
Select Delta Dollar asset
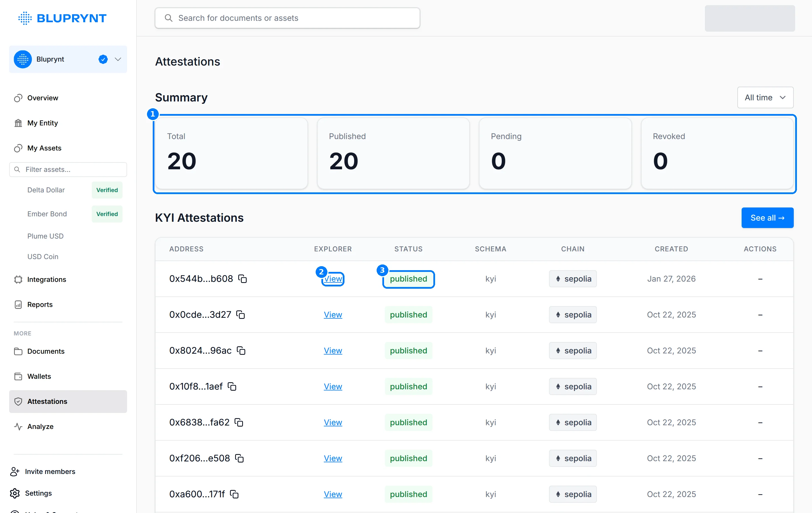pyautogui.click(x=46, y=190)
